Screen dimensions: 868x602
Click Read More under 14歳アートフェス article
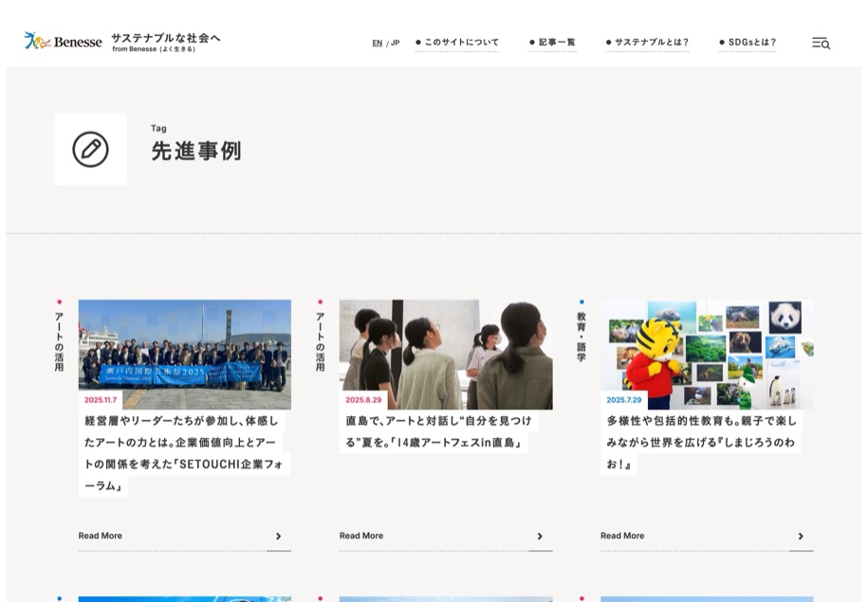tap(361, 536)
